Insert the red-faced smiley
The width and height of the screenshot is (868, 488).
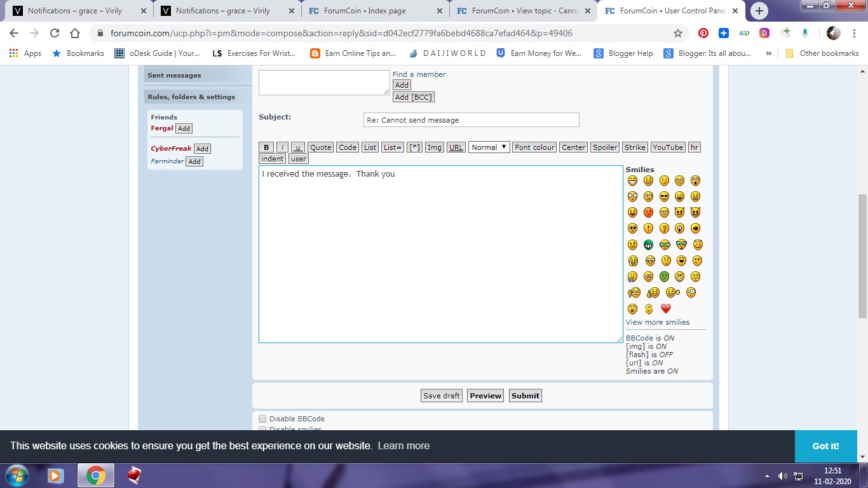648,212
